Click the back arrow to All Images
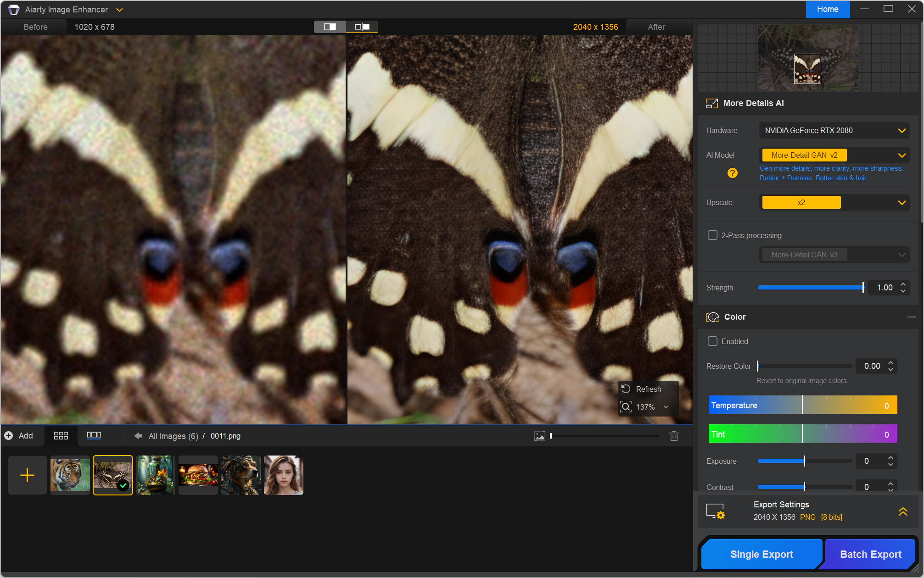 (138, 436)
